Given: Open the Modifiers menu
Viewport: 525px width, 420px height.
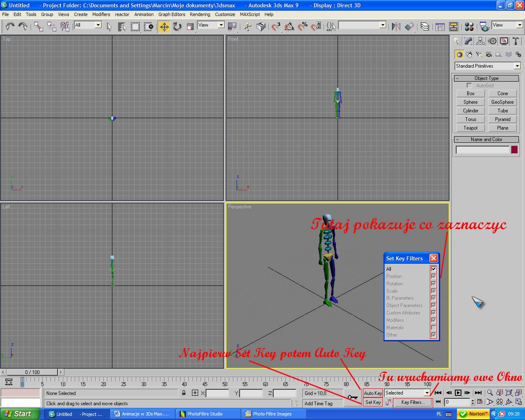Looking at the screenshot, I should 101,14.
